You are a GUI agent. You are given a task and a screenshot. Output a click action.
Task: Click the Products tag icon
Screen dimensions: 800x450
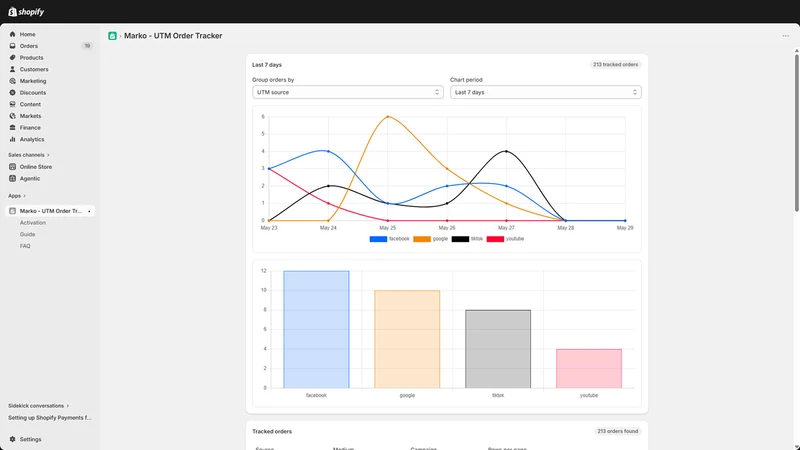(x=13, y=58)
